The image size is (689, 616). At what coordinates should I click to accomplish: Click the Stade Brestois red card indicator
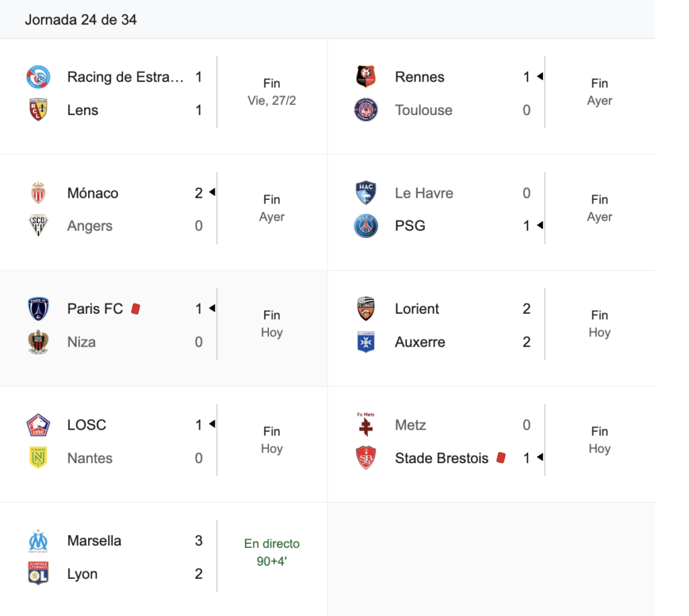[x=501, y=458]
